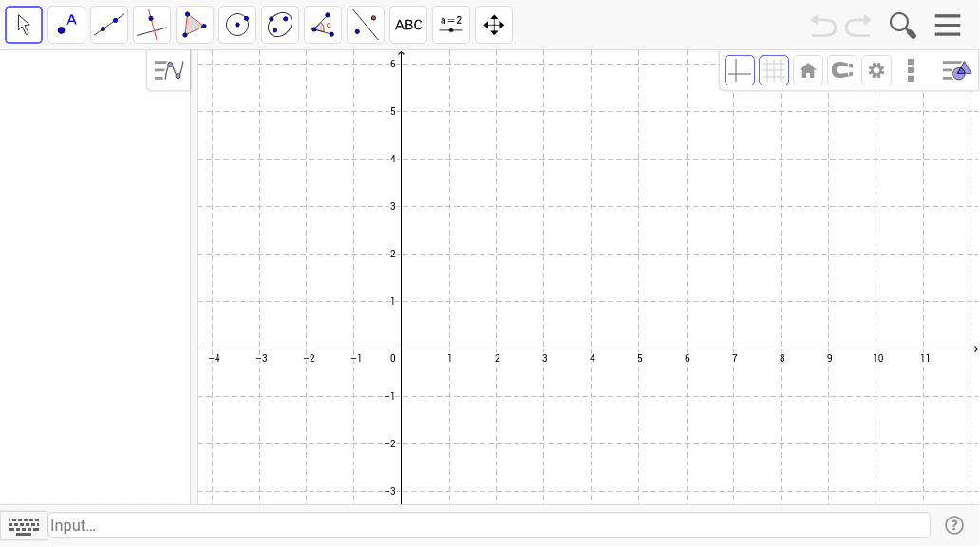
Task: Open the point capturing magnet options
Action: (x=842, y=70)
